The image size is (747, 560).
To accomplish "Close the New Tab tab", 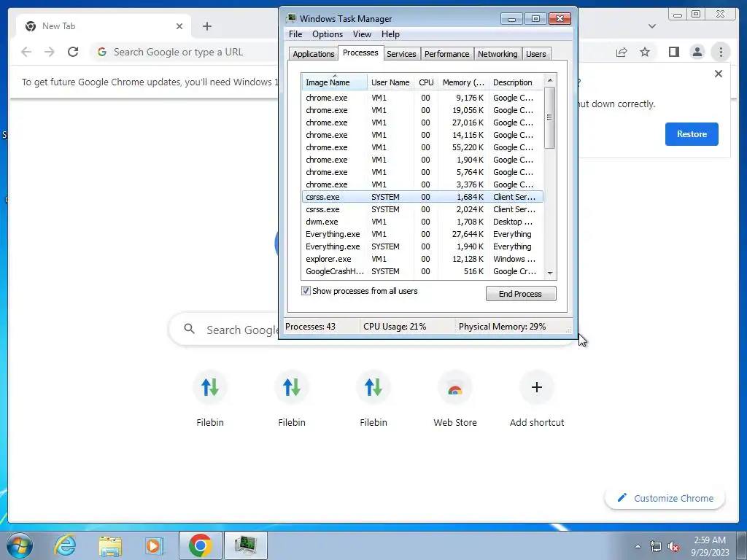I will pyautogui.click(x=179, y=26).
